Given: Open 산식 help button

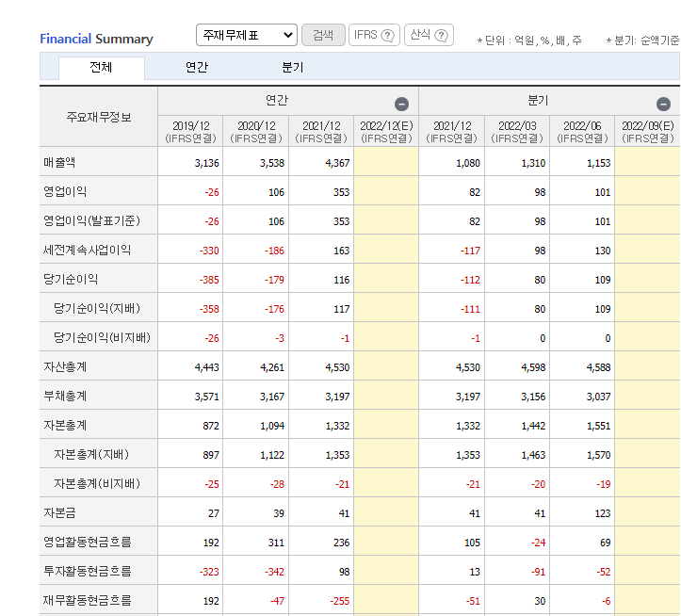Looking at the screenshot, I should [429, 35].
